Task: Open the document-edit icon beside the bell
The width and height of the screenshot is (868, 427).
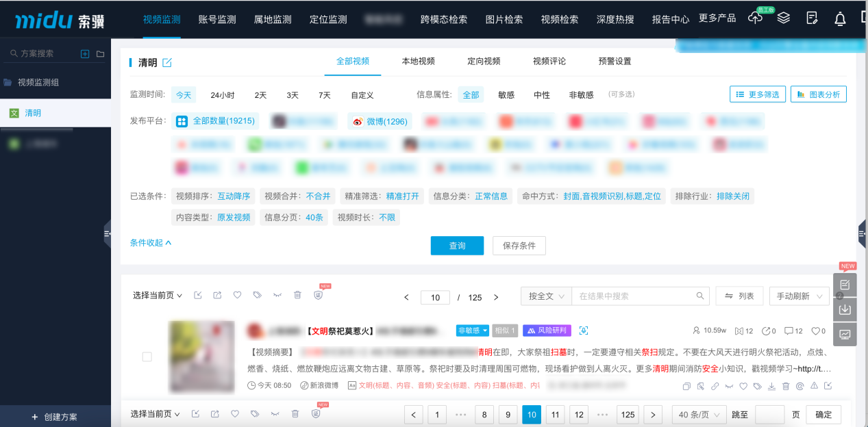Action: click(812, 18)
